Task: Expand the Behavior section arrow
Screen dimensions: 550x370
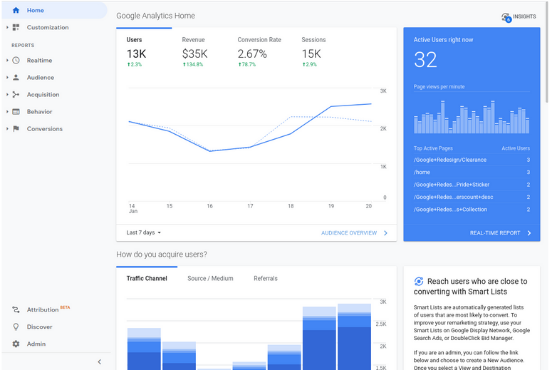Action: [x=7, y=112]
